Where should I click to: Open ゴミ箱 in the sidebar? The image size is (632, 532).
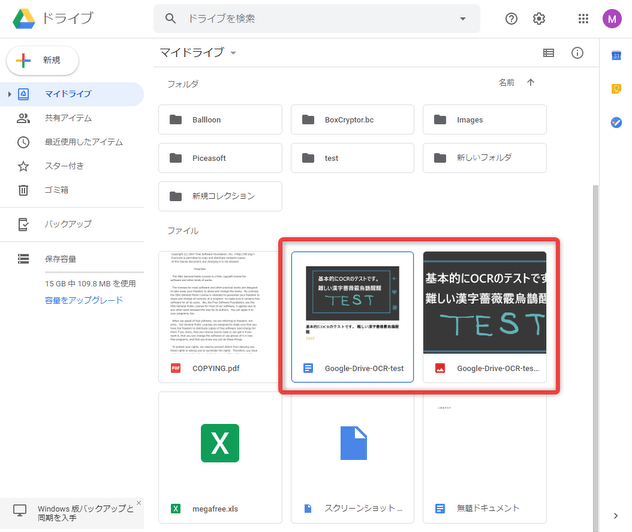pyautogui.click(x=56, y=190)
